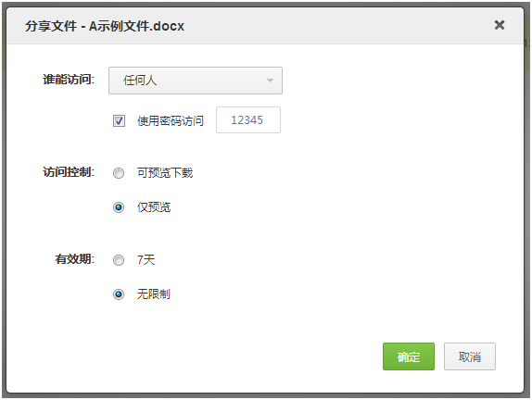Screen dimensions: 532x400
Task: Choose the 无限制 validity radio button
Action: pyautogui.click(x=119, y=294)
